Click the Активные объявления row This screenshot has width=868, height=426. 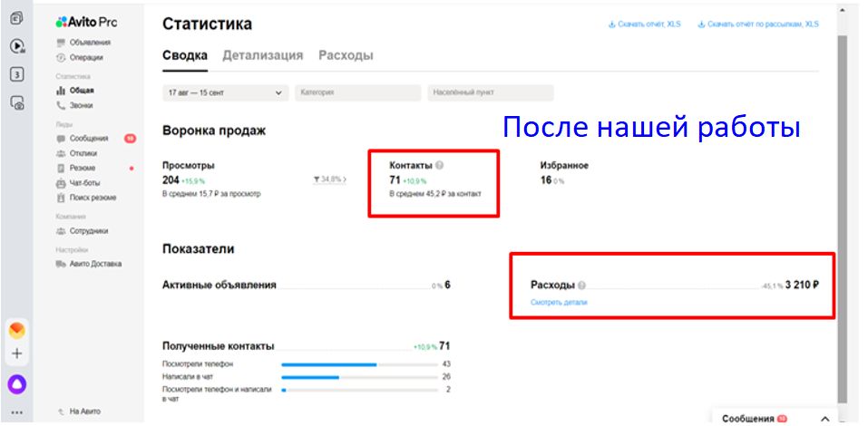[x=307, y=286]
